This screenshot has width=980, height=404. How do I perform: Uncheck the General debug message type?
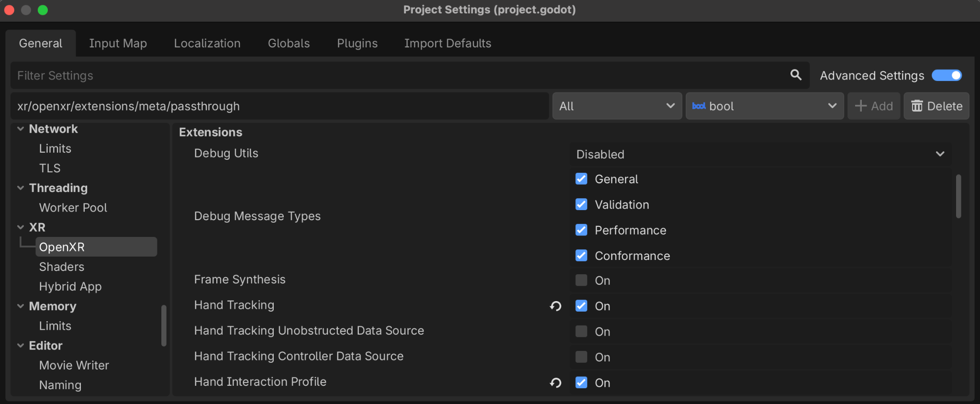pyautogui.click(x=581, y=179)
